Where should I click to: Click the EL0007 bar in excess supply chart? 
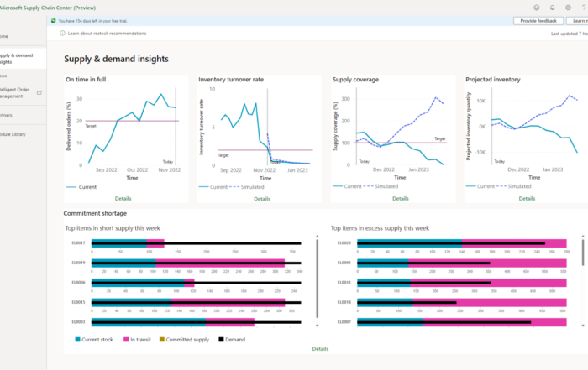(x=462, y=322)
